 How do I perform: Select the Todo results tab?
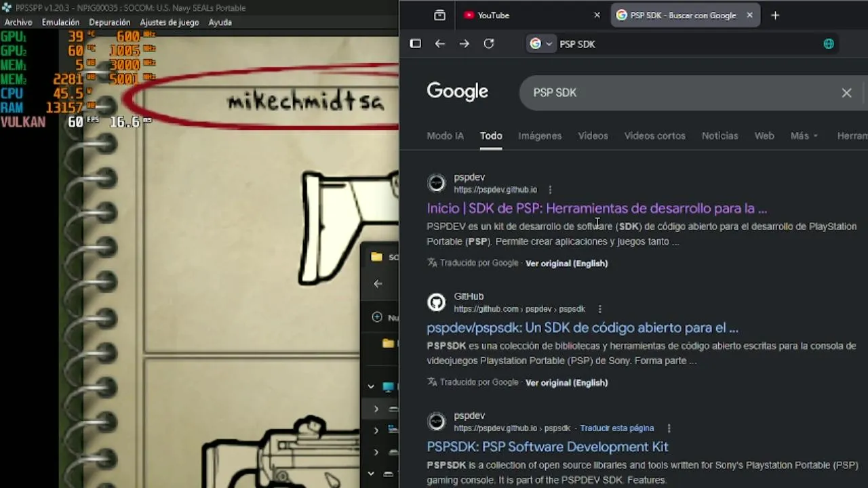pyautogui.click(x=491, y=136)
